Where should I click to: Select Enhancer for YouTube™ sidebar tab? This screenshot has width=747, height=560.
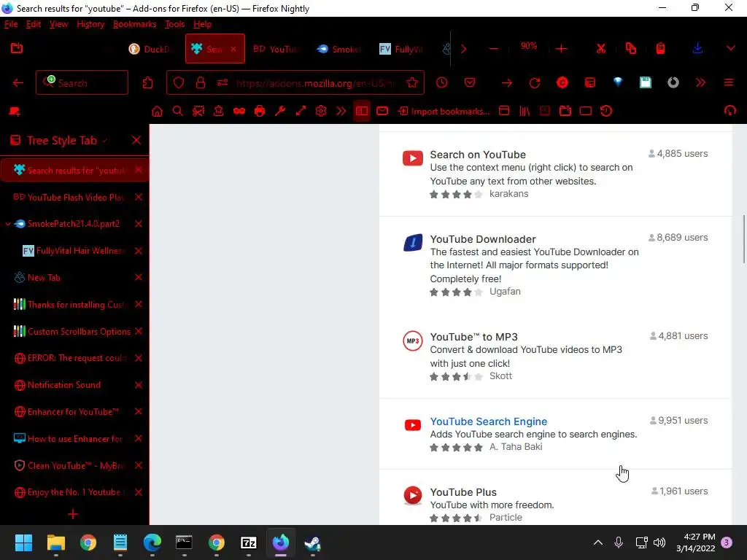(x=74, y=412)
